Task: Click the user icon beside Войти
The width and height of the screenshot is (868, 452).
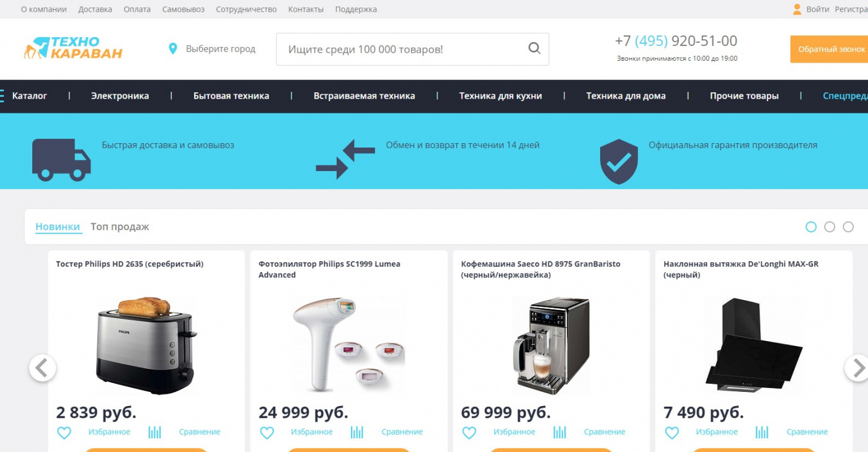Action: click(x=797, y=9)
